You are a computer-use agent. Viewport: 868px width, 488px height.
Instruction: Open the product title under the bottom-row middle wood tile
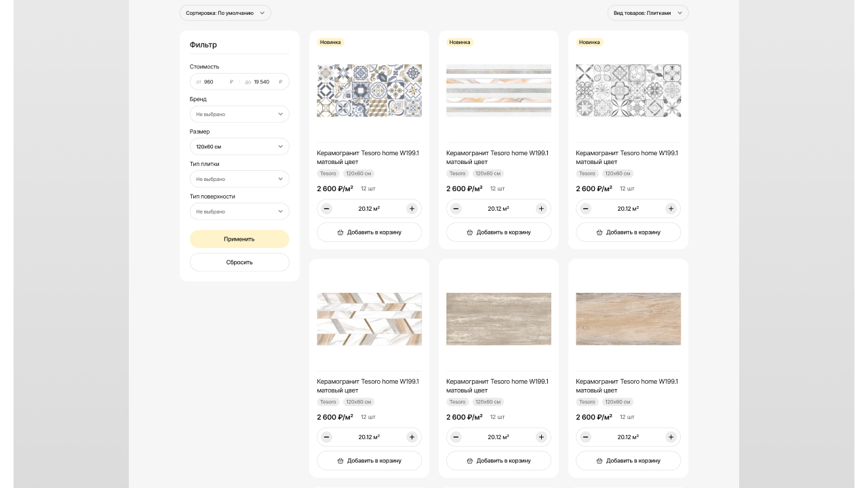(x=497, y=386)
